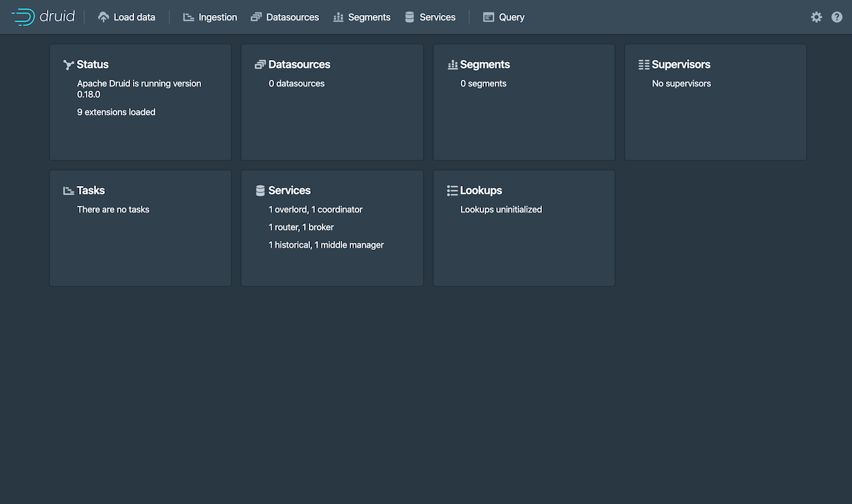The width and height of the screenshot is (852, 504).
Task: Open the 'There are no tasks' card
Action: 113,210
